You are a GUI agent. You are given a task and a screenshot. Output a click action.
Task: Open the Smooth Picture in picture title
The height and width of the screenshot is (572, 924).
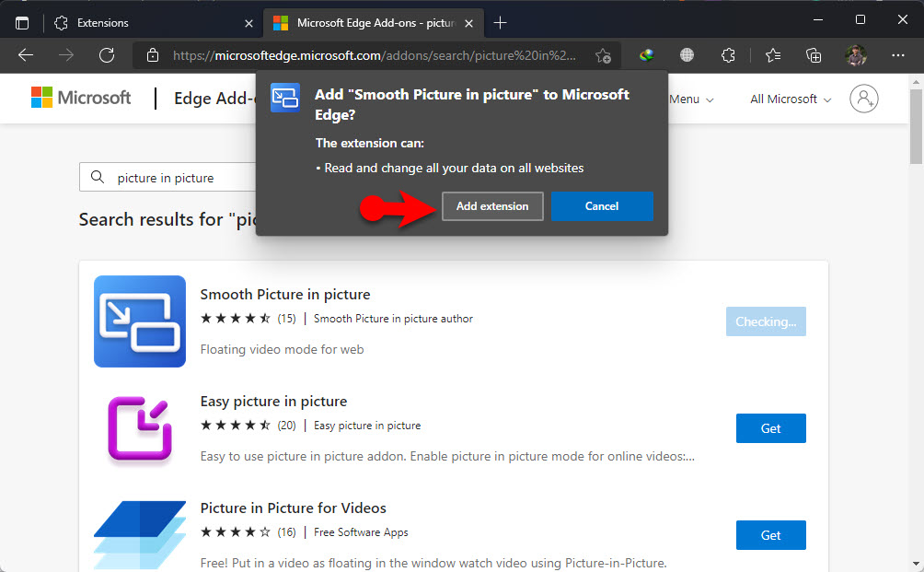point(285,294)
